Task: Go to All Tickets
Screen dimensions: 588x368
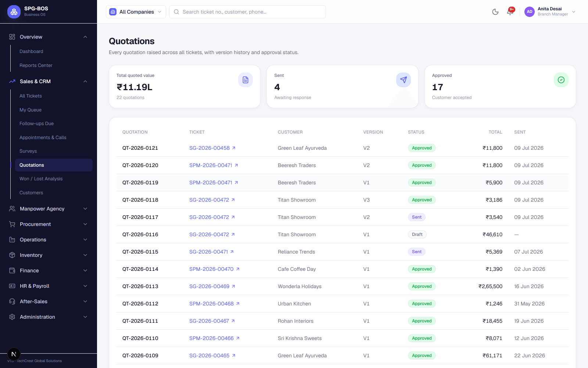Action: pyautogui.click(x=54, y=96)
